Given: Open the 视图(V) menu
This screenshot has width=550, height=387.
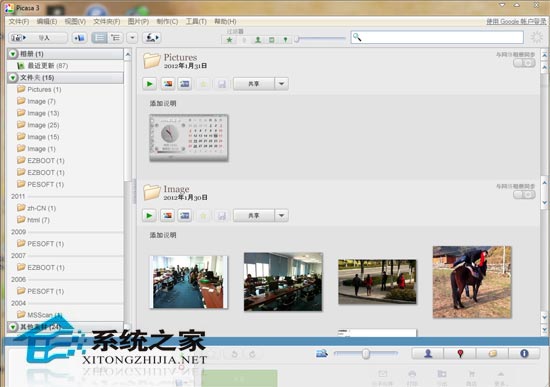Looking at the screenshot, I should (x=75, y=22).
